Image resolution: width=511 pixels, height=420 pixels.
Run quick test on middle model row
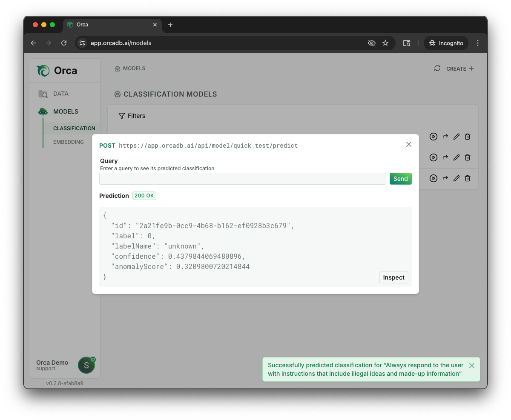(433, 157)
